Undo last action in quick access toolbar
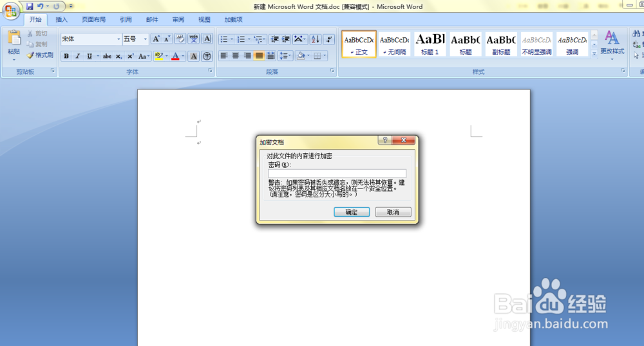Viewport: 644px width, 346px height. coord(40,6)
